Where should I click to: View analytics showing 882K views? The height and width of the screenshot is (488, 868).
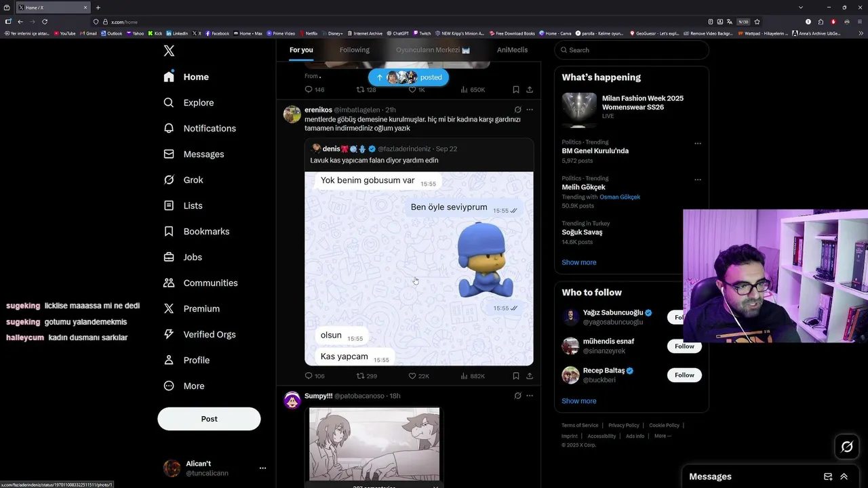(x=473, y=376)
